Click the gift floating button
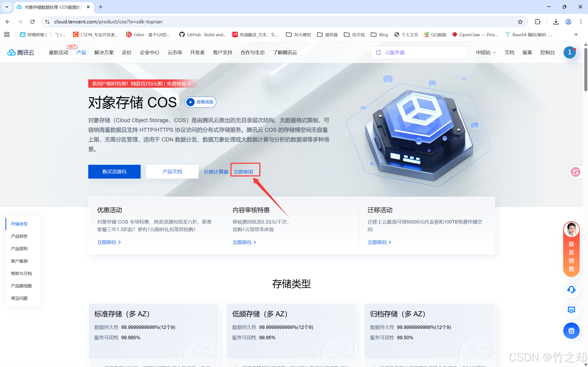The height and width of the screenshot is (367, 588). (571, 331)
